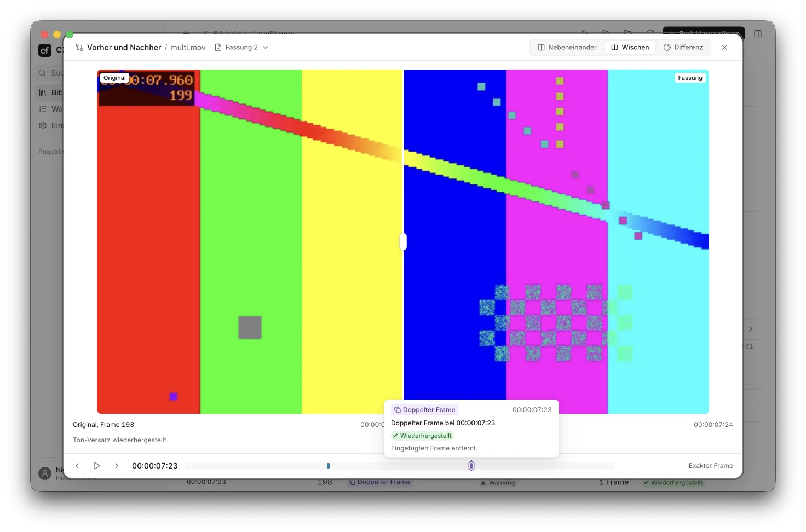Step to previous frame arrow
Image resolution: width=806 pixels, height=532 pixels.
[x=77, y=466]
